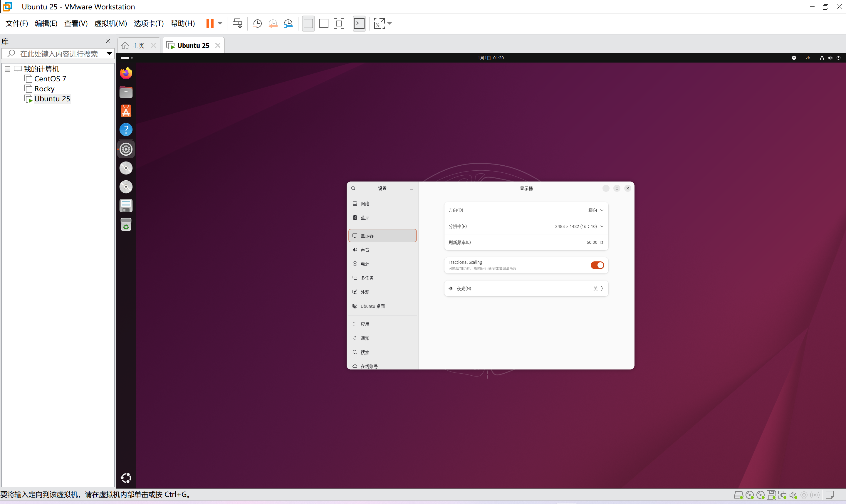This screenshot has width=846, height=504.
Task: Click the take snapshot toolbar icon
Action: 257,23
